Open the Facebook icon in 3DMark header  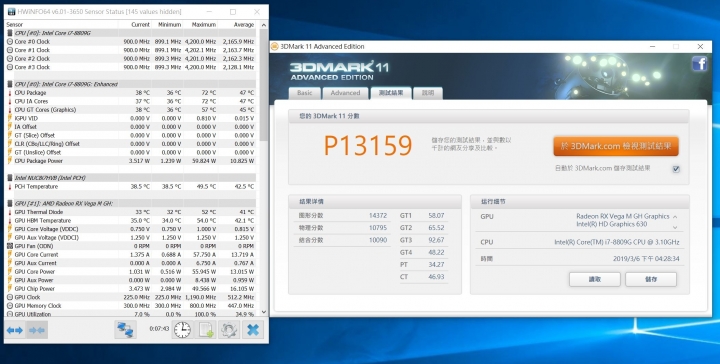point(699,63)
